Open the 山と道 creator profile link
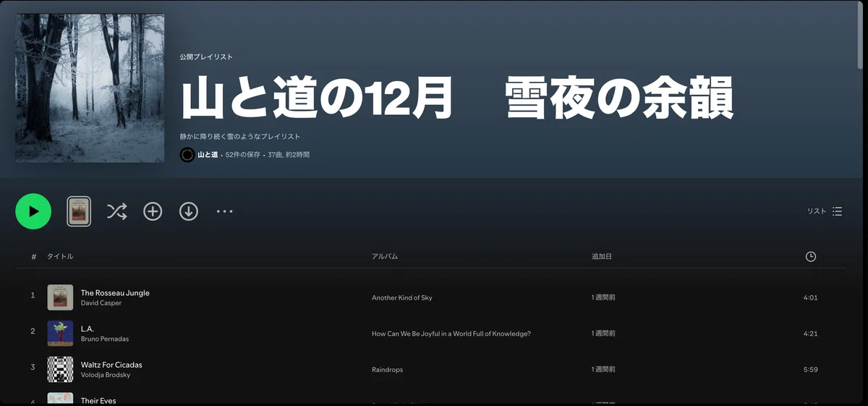868x406 pixels. 208,155
